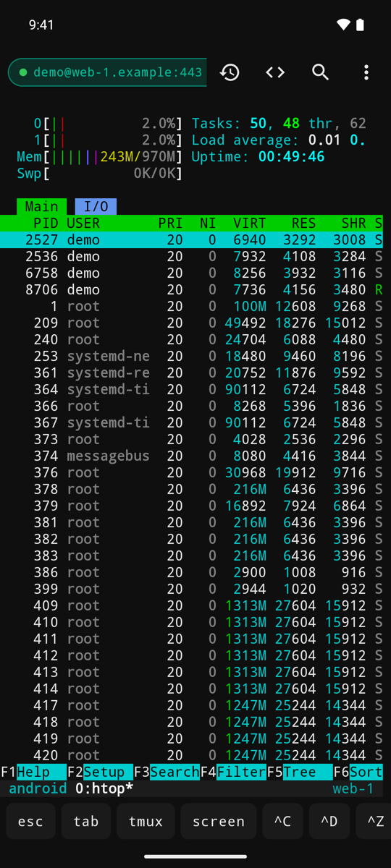The image size is (391, 868).
Task: Sort by the RES column header
Action: point(304,224)
